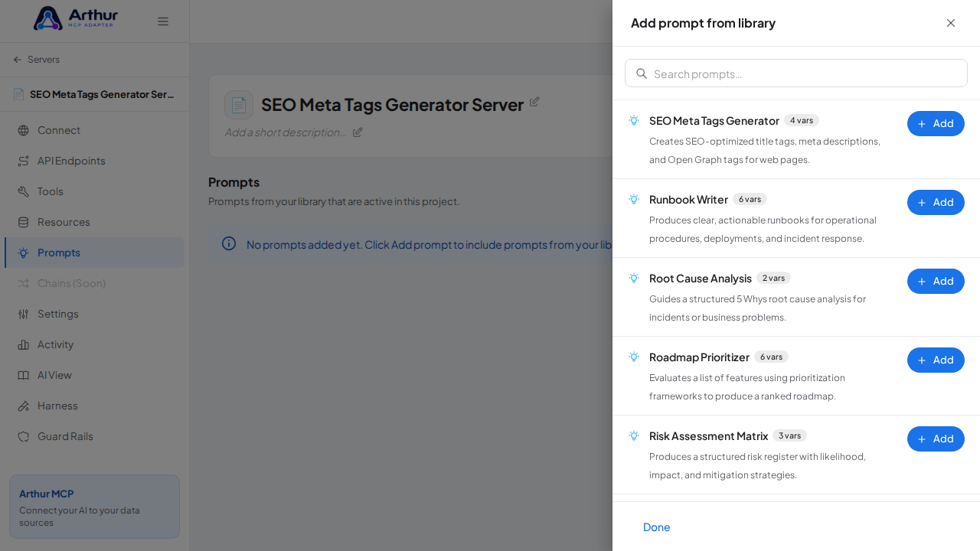The height and width of the screenshot is (551, 980).
Task: Open the Settings sidebar item
Action: click(94, 314)
